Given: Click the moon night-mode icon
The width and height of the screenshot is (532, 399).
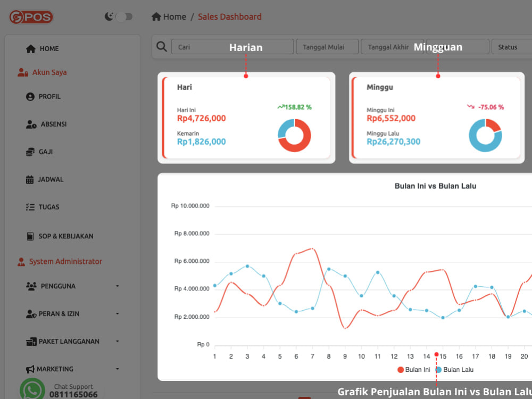Looking at the screenshot, I should tap(109, 16).
